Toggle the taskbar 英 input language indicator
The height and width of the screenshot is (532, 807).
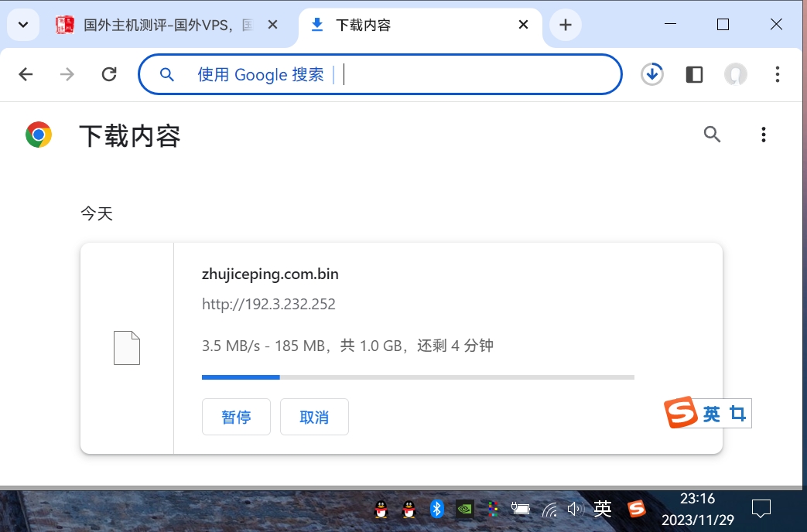click(603, 509)
